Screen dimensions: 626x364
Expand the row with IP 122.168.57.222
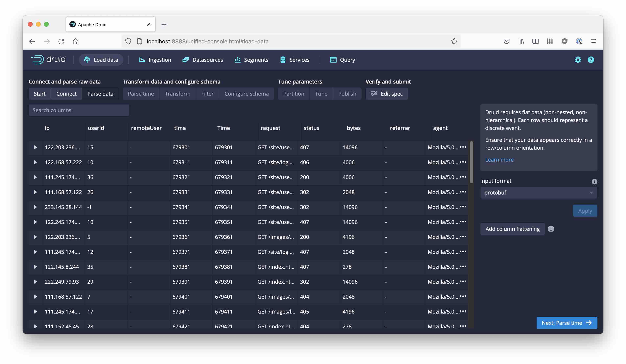[x=35, y=162]
